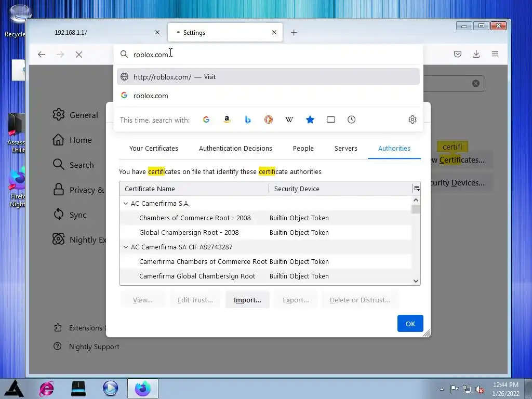Open Internet Explorer from taskbar
This screenshot has height=399, width=532.
click(46, 389)
